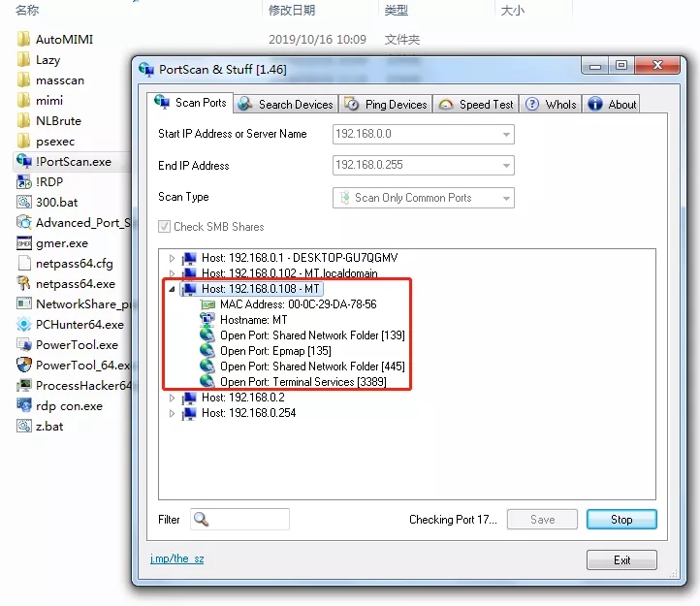Switch to the Search Devices tab
The width and height of the screenshot is (700, 606).
pos(285,104)
